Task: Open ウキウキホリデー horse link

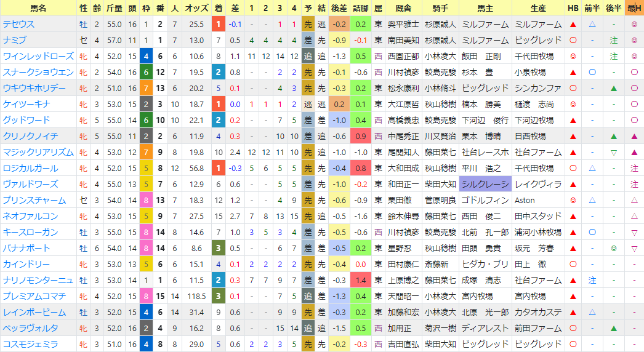Action: click(x=34, y=89)
